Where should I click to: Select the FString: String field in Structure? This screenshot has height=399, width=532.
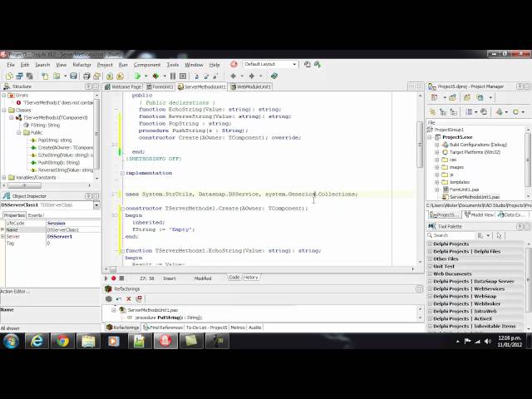click(x=45, y=126)
